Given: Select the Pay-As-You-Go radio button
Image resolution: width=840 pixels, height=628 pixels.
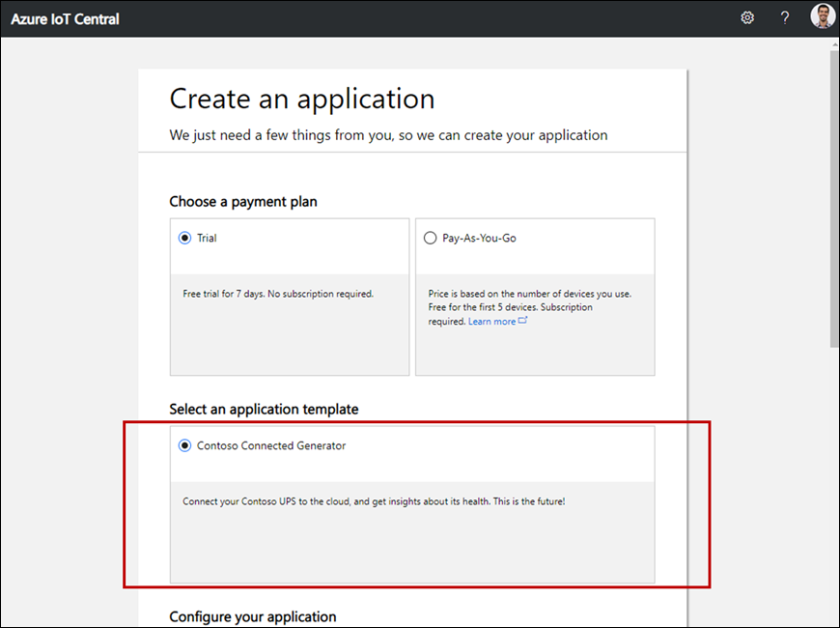Looking at the screenshot, I should [429, 237].
